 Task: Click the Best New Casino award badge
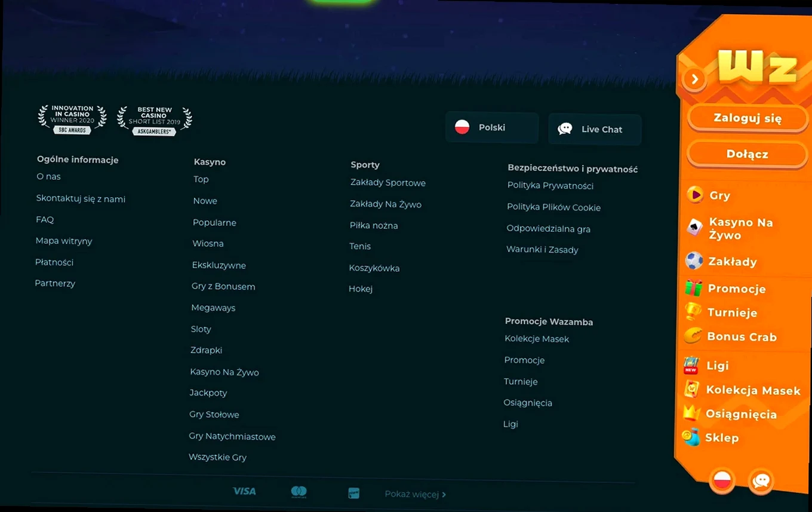click(155, 121)
